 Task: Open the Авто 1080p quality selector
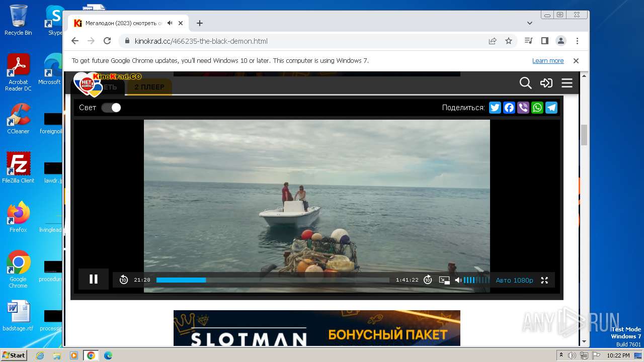514,280
